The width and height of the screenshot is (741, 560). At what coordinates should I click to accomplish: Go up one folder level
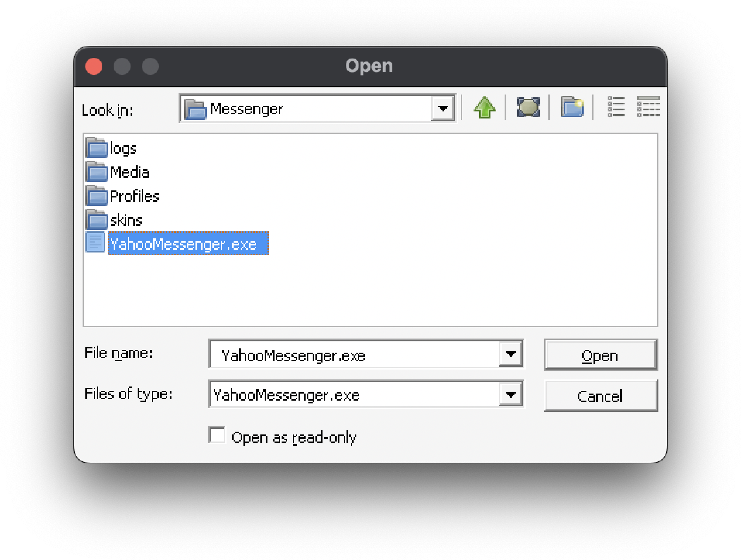pyautogui.click(x=484, y=107)
